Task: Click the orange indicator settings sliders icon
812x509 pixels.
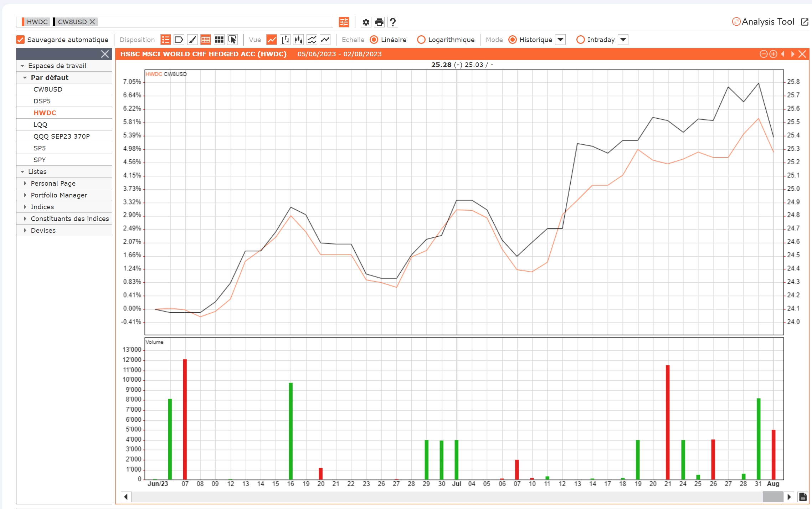Action: 344,22
